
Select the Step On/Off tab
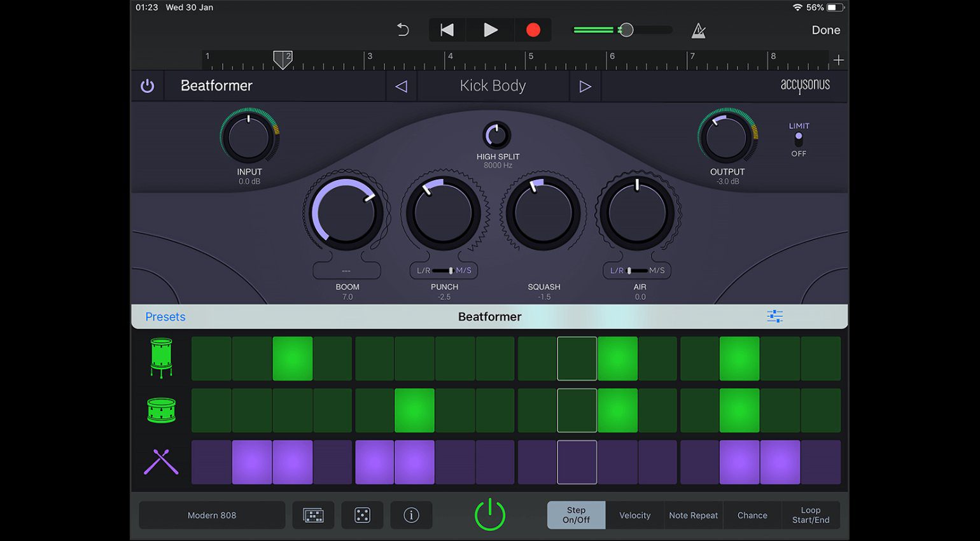pos(576,515)
